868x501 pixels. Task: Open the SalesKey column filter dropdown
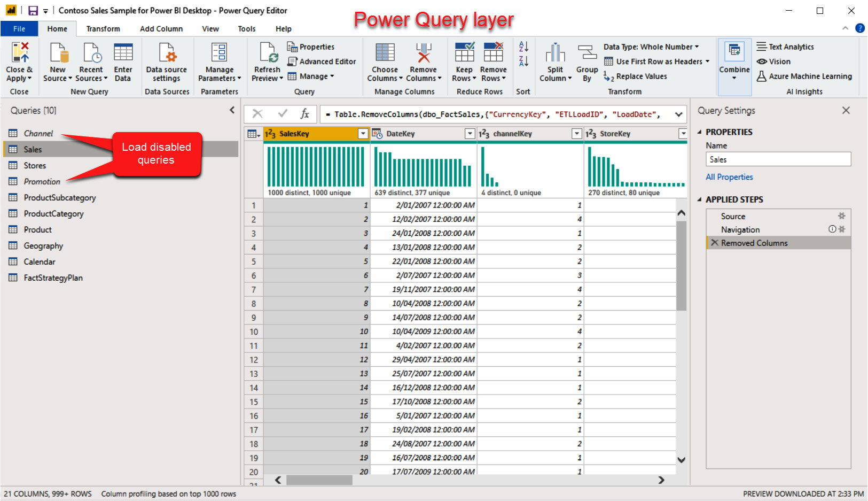(363, 134)
